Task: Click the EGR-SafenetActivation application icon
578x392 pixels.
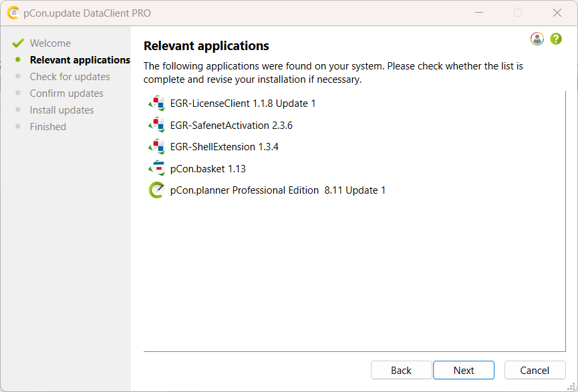Action: click(156, 126)
